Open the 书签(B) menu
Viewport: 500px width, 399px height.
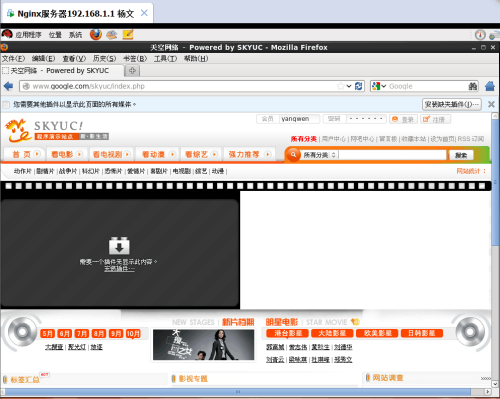tap(135, 59)
